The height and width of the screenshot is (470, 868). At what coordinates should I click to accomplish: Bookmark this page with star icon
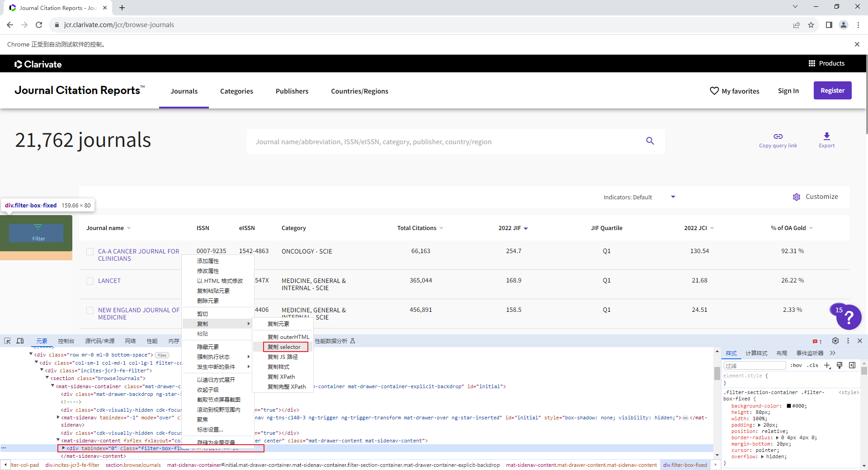(x=811, y=25)
